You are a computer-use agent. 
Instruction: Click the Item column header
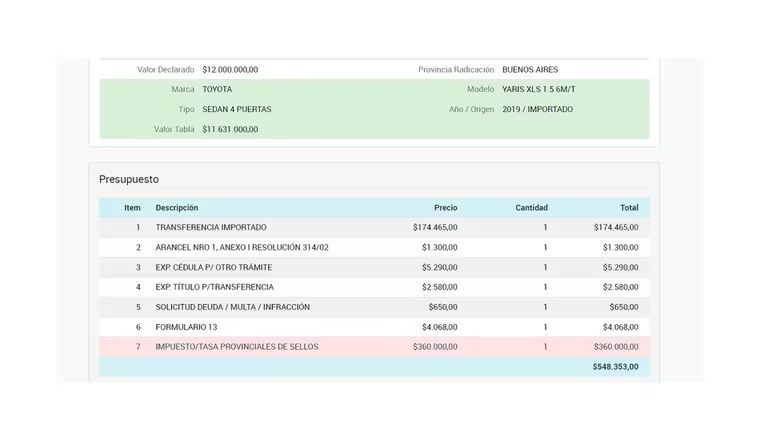point(132,208)
